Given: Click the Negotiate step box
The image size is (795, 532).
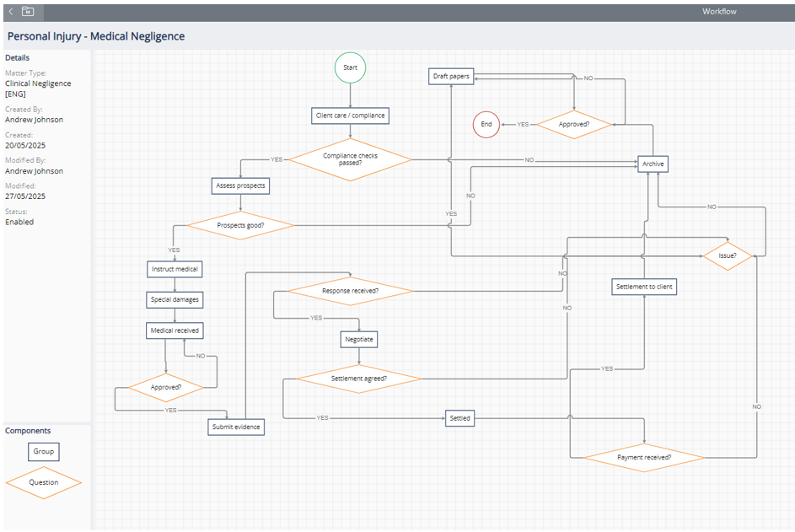Looking at the screenshot, I should click(x=359, y=339).
